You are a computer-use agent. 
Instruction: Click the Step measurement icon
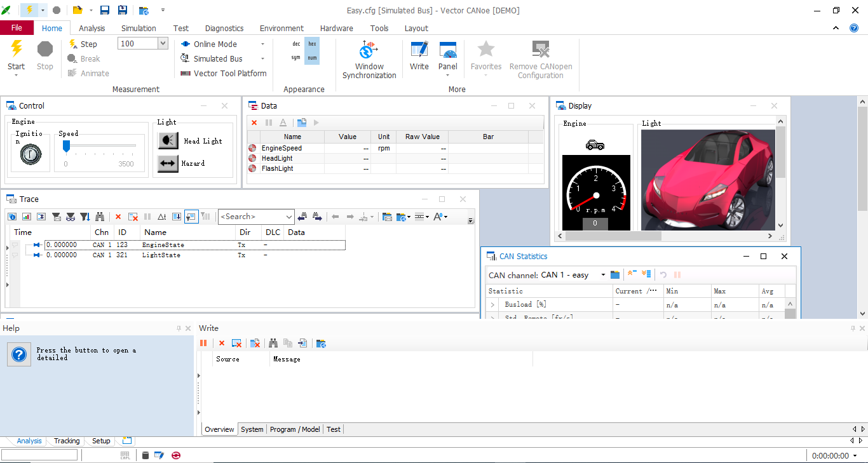click(x=73, y=44)
